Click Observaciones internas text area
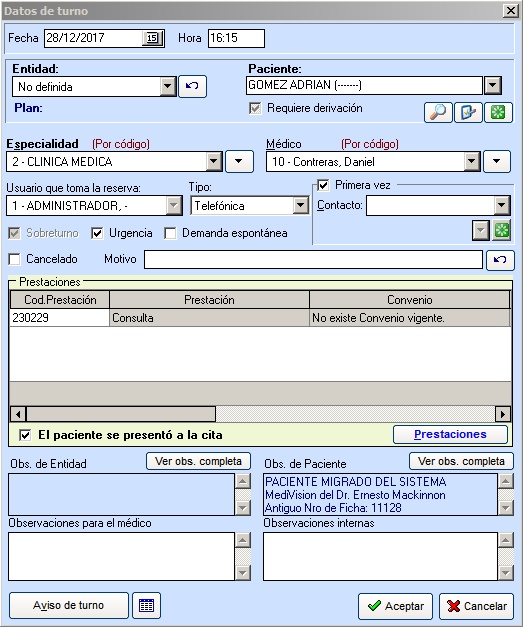Screen dimensions: 523x627 [x=381, y=556]
